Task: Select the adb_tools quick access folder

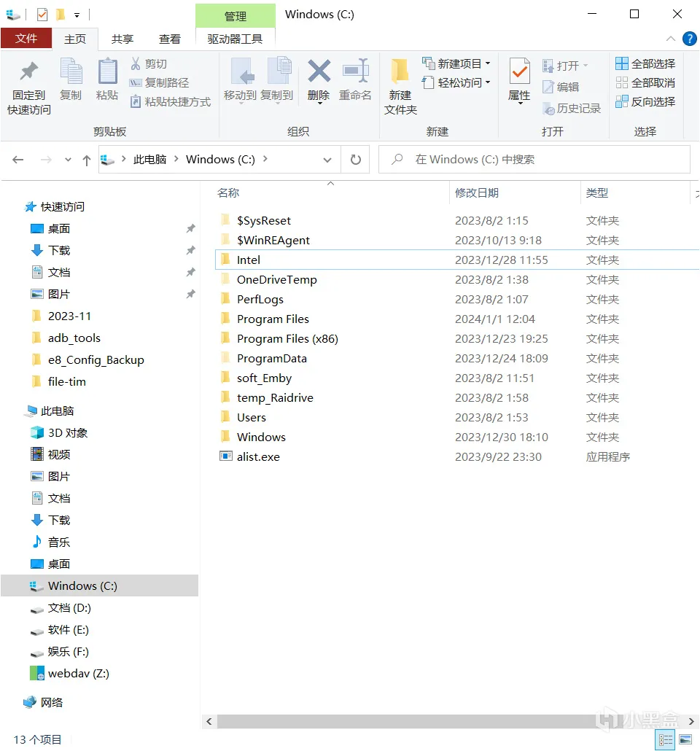Action: click(74, 338)
